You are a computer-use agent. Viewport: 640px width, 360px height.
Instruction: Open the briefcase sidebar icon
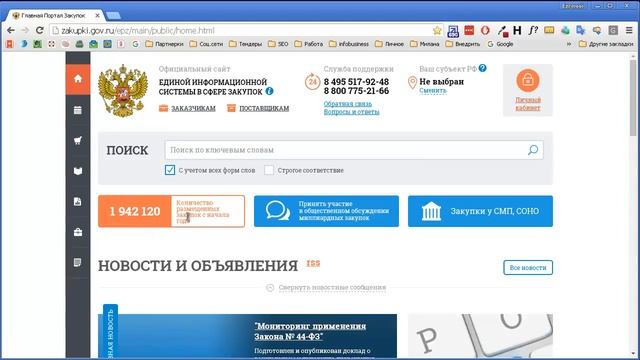pyautogui.click(x=78, y=232)
